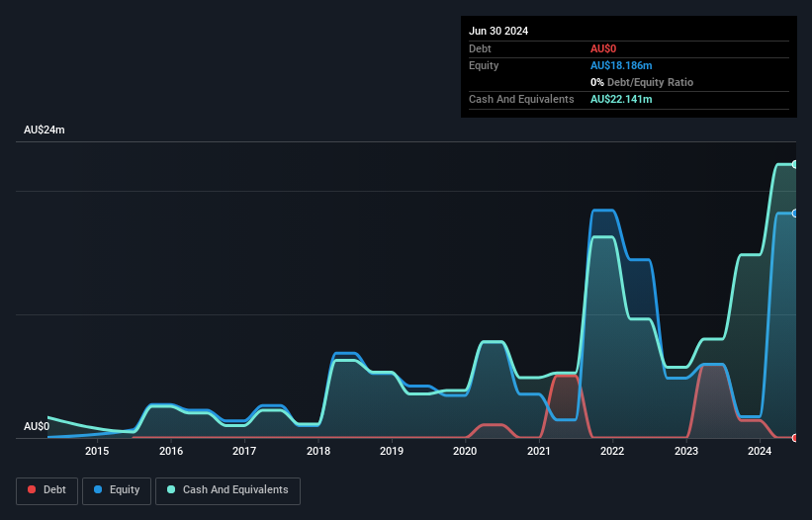This screenshot has height=520, width=812.
Task: Click the Debt label in tooltip
Action: [x=480, y=48]
